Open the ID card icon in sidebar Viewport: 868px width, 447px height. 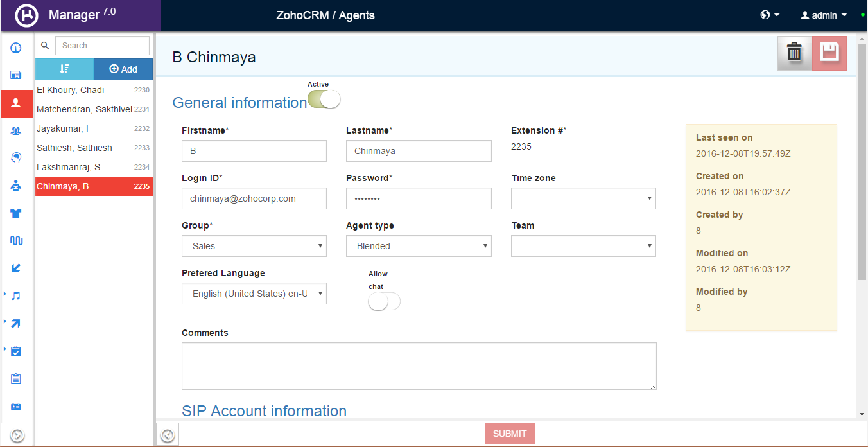[16, 406]
